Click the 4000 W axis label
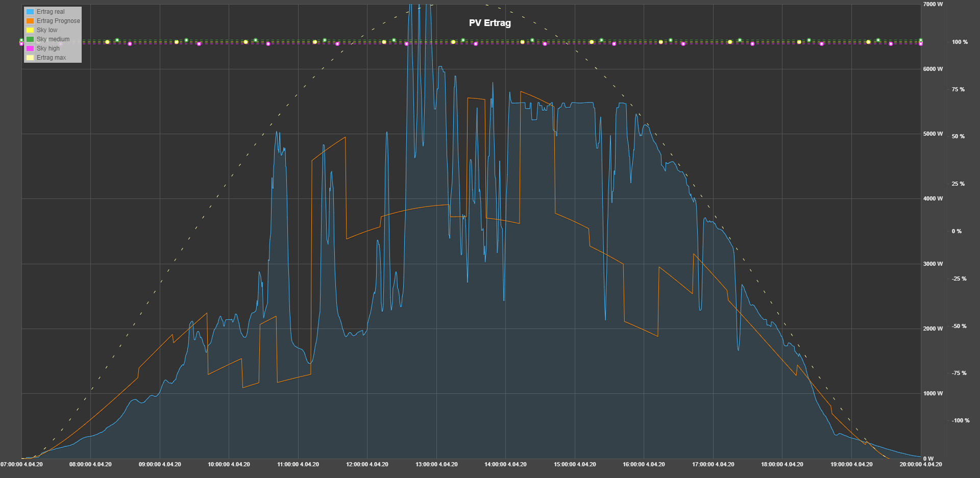The image size is (980, 478). click(x=933, y=198)
